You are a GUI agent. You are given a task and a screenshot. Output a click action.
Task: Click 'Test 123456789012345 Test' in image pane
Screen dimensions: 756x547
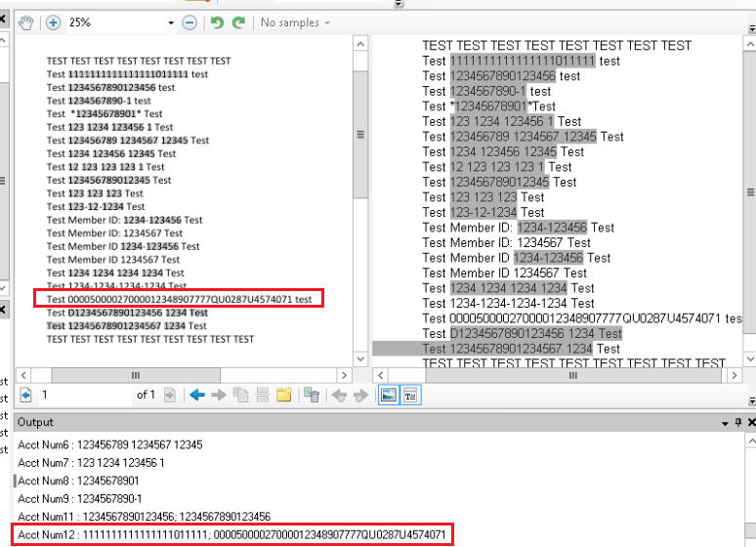click(109, 180)
